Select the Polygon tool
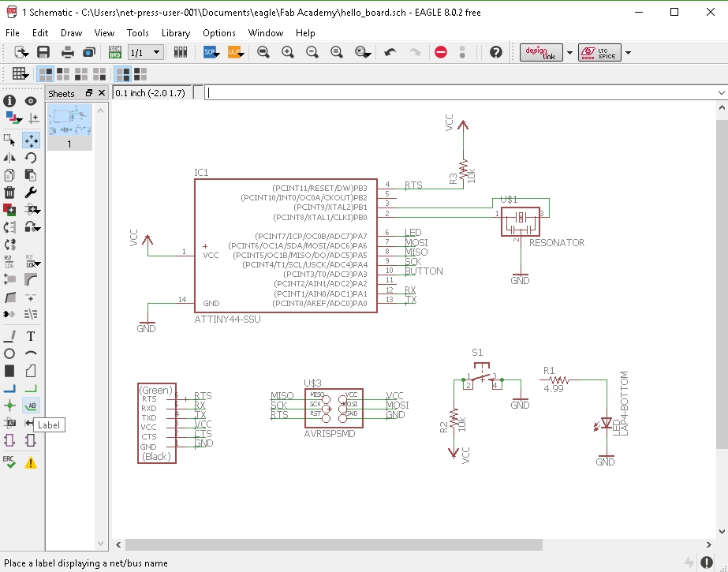Screen dimensions: 728x572 [31, 371]
